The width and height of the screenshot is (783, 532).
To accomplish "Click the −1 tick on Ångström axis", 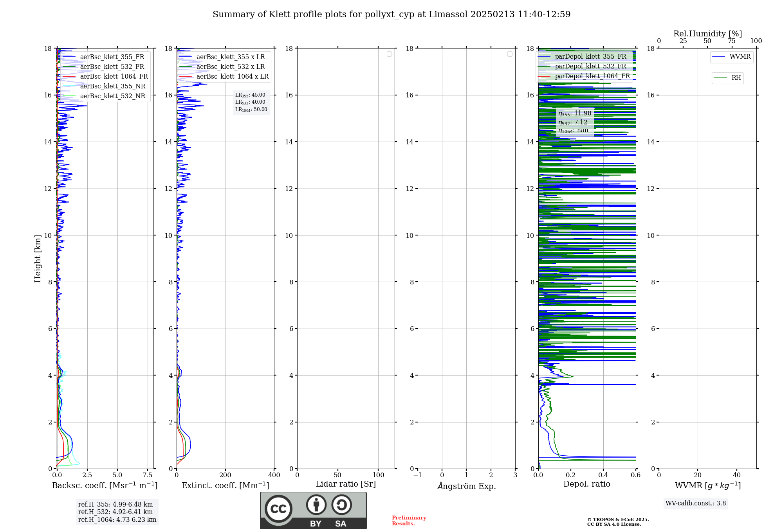I will pyautogui.click(x=418, y=475).
